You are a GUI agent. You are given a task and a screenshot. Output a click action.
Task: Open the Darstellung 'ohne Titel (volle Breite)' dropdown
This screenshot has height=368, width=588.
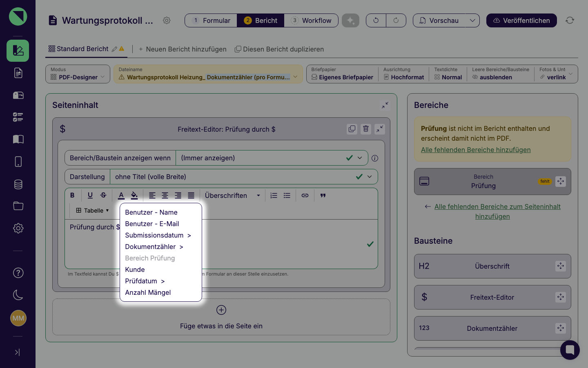244,177
